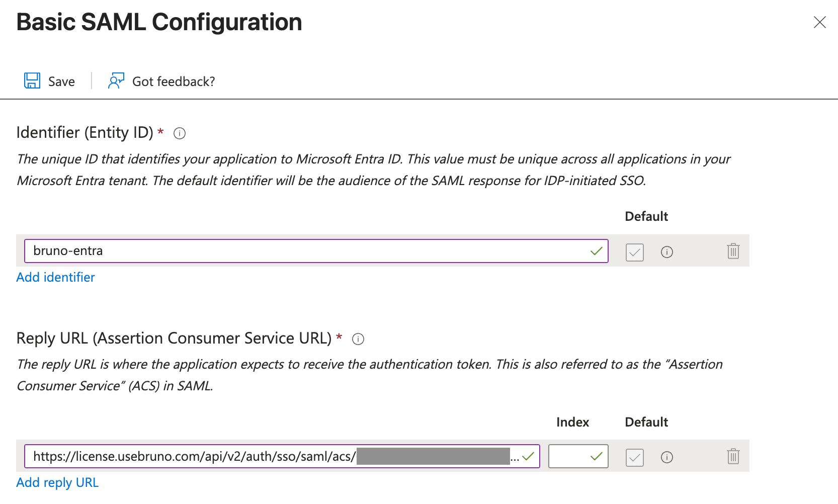
Task: Click the green checkmark inside the Index field
Action: 596,456
